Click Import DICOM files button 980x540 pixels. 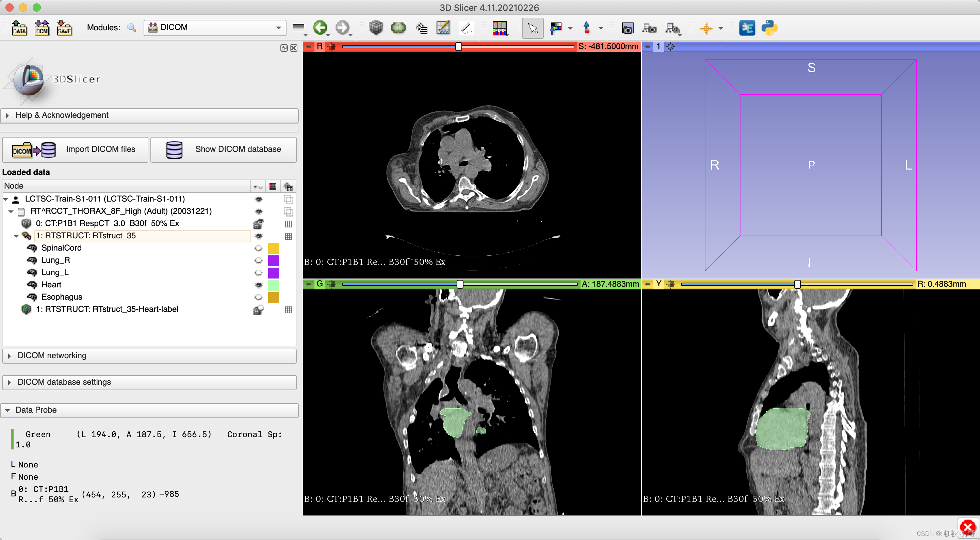[x=75, y=149]
